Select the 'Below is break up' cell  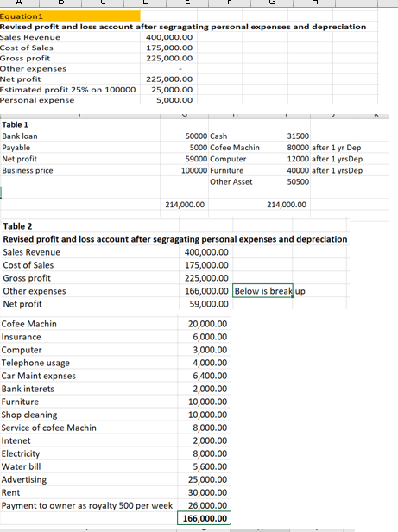pyautogui.click(x=262, y=291)
